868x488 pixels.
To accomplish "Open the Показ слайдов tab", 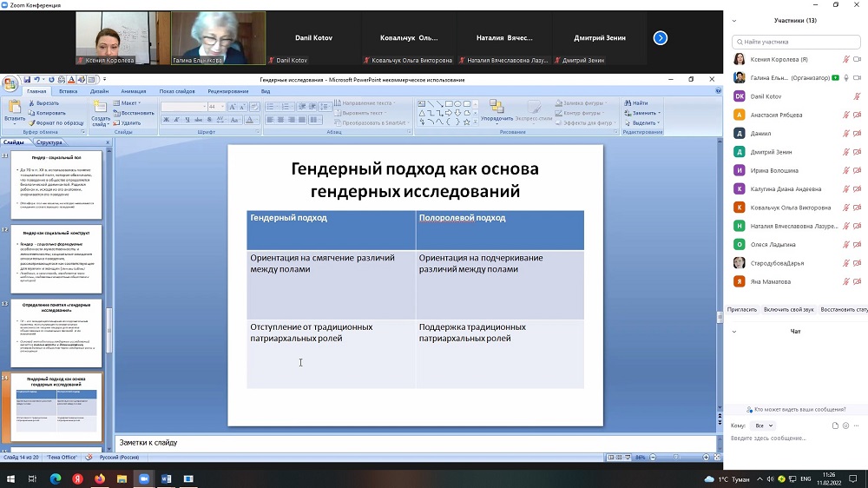I will coord(177,91).
